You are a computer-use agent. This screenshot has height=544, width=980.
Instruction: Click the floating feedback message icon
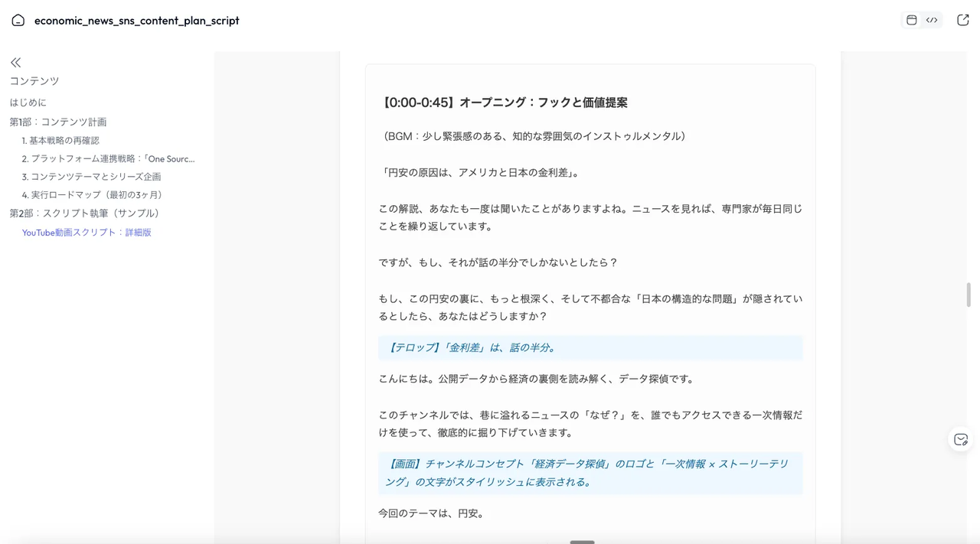(961, 439)
